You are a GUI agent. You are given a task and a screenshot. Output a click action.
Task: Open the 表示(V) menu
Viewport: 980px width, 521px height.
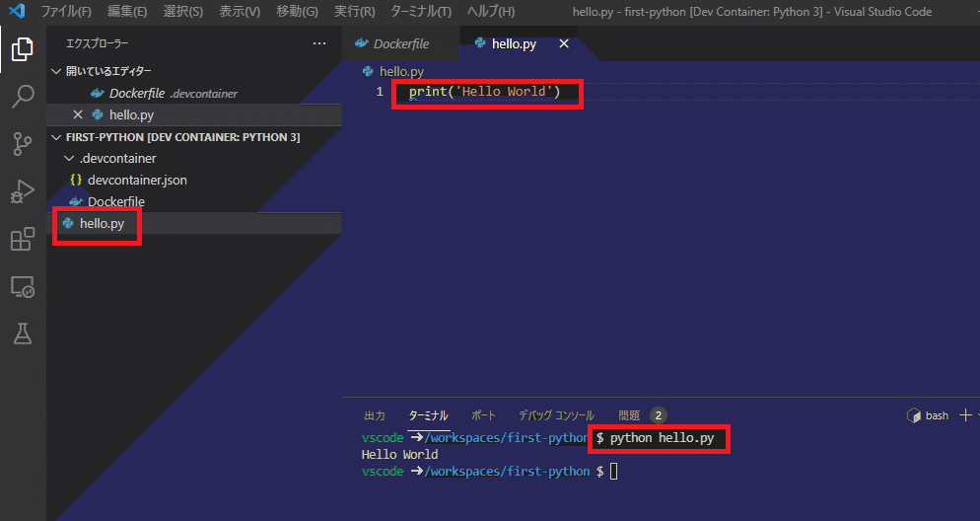coord(240,11)
